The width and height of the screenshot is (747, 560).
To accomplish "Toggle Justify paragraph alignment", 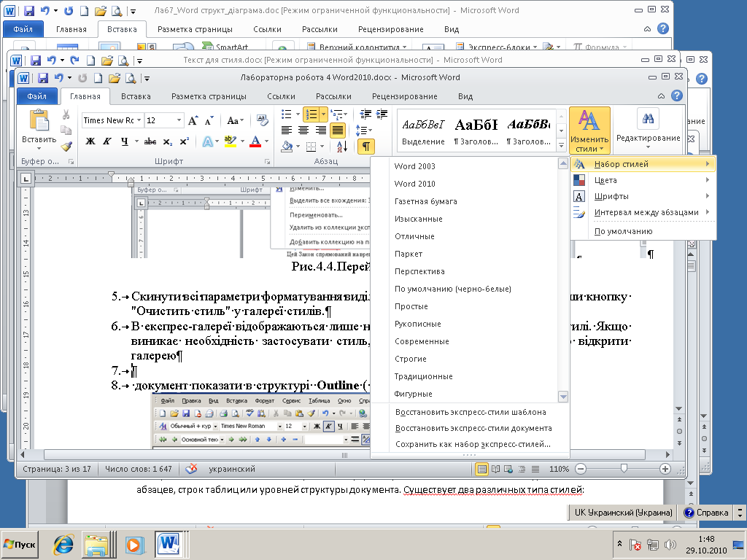I will coord(337,130).
